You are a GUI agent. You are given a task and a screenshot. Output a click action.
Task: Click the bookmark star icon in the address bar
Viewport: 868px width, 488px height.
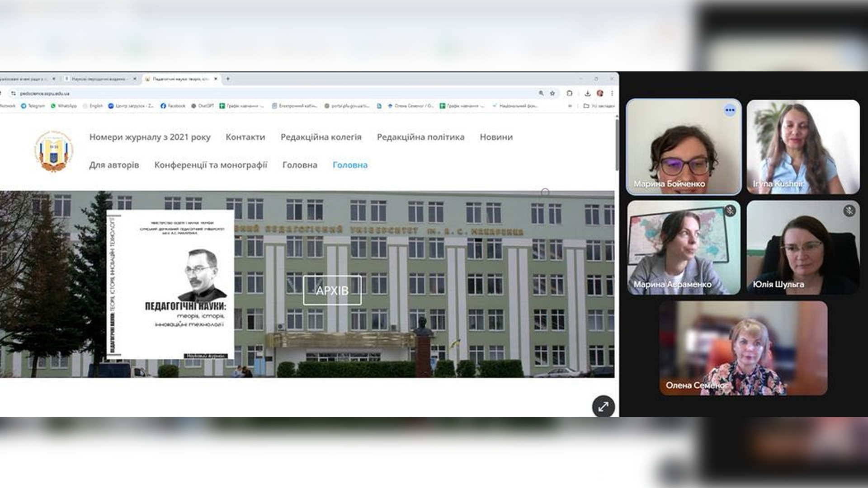pos(552,93)
